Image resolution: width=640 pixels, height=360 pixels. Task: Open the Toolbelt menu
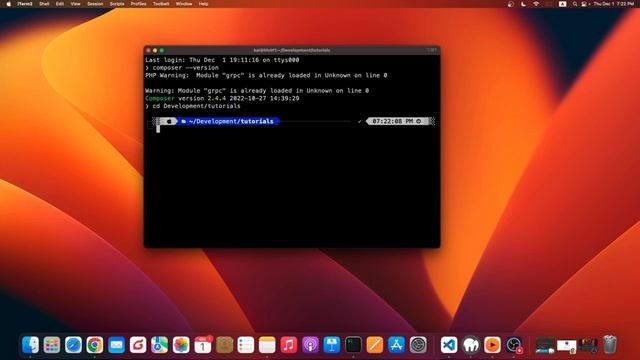coord(161,4)
